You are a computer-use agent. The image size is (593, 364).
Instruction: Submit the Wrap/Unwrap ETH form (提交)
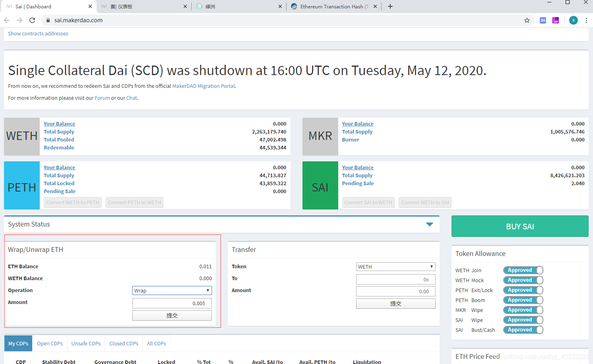pyautogui.click(x=172, y=316)
